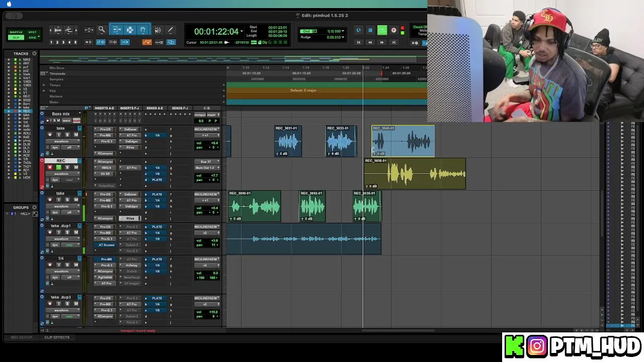This screenshot has height=362, width=644.
Task: Toggle Link Timeline and Edit Selection
Action: pyautogui.click(x=100, y=42)
